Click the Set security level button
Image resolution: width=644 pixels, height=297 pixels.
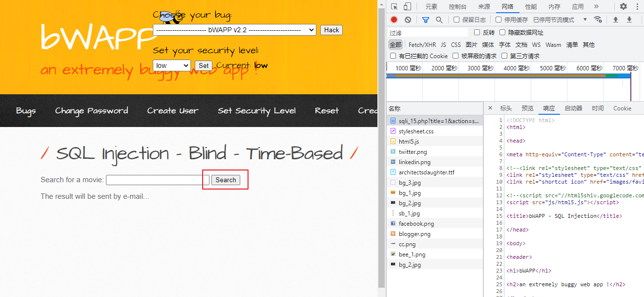coord(204,65)
